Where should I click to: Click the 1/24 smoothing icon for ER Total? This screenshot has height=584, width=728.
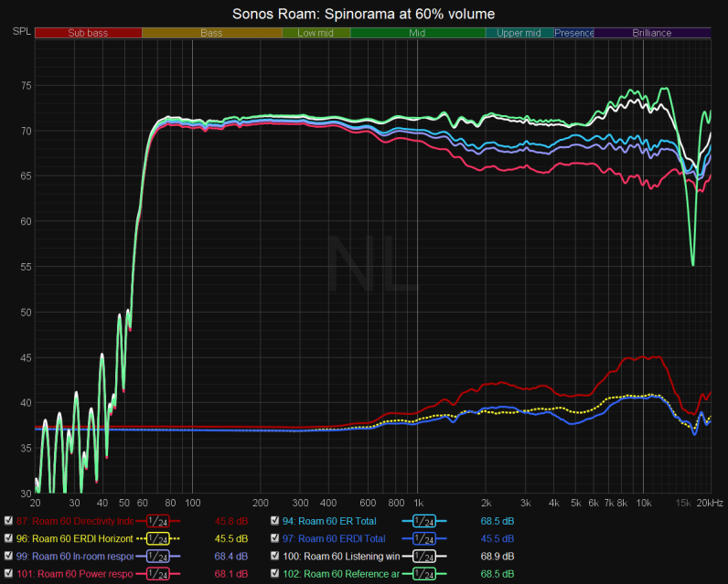[424, 520]
